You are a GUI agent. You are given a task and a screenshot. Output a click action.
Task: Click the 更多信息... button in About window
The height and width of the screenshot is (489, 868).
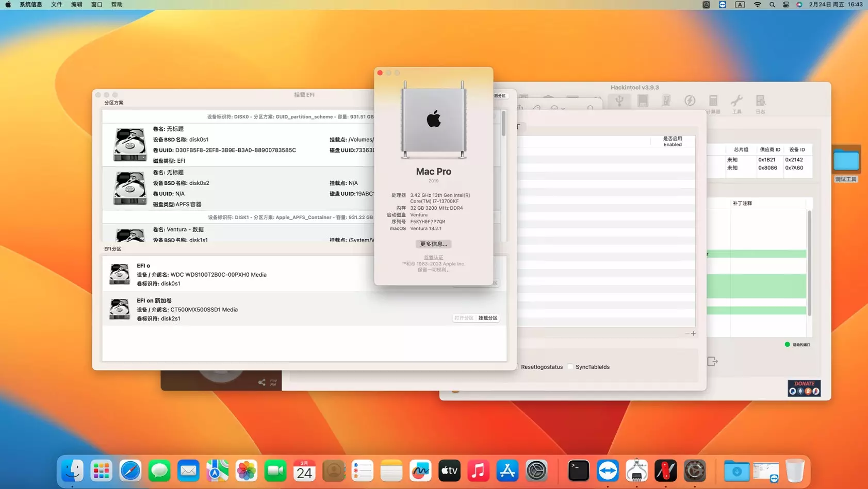[x=433, y=244]
